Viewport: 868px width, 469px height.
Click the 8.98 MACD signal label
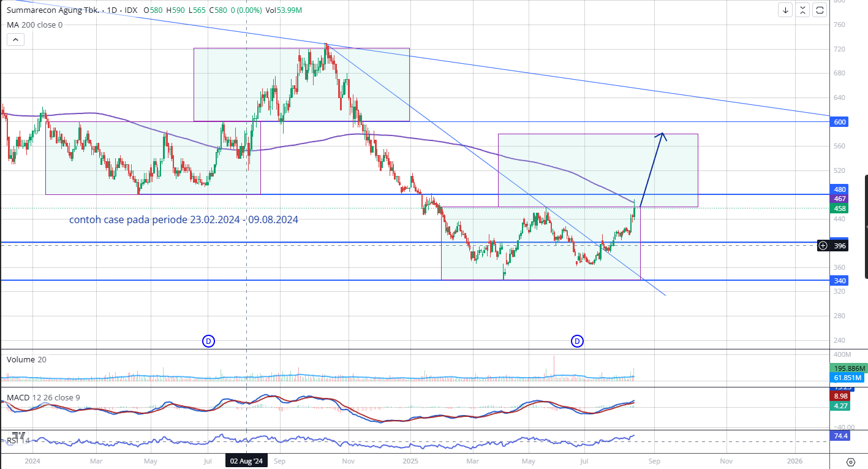point(840,396)
